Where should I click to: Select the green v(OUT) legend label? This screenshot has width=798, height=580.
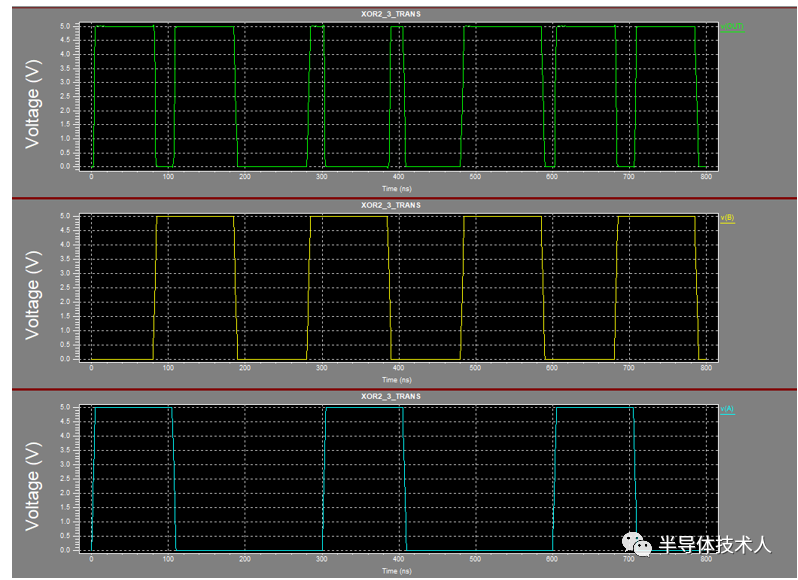click(732, 26)
